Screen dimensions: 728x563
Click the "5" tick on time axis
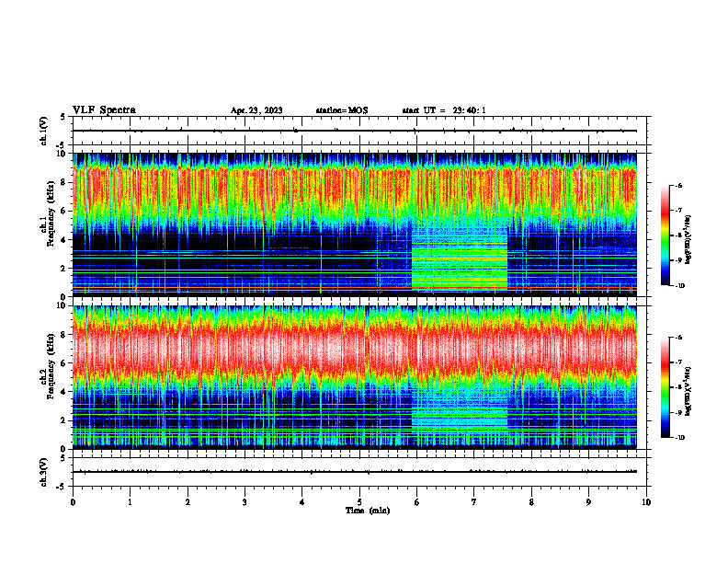tap(359, 502)
